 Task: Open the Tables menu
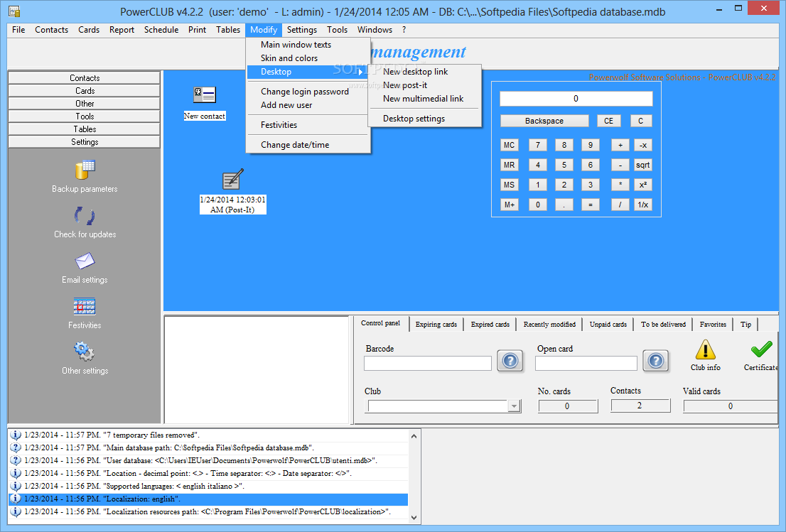[x=228, y=30]
